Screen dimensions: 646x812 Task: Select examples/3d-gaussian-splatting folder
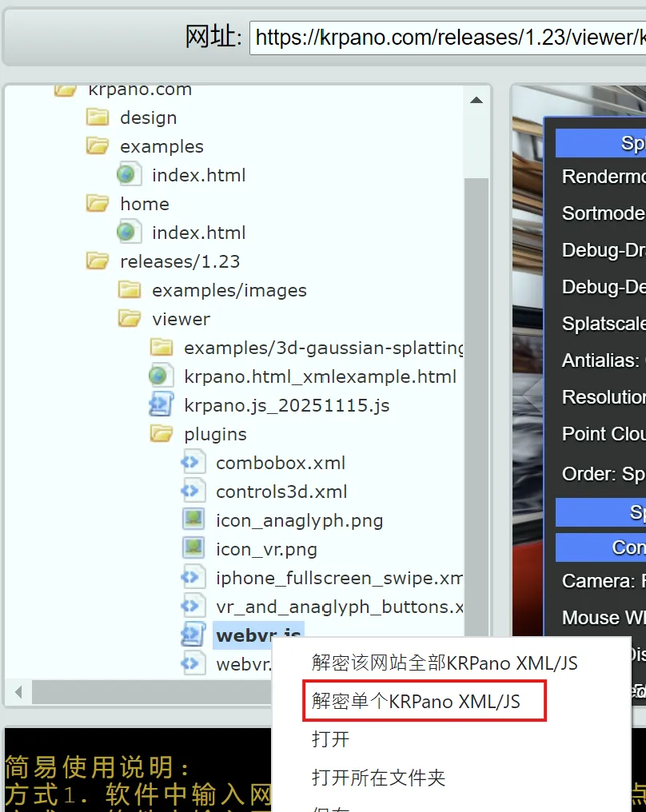(x=324, y=348)
